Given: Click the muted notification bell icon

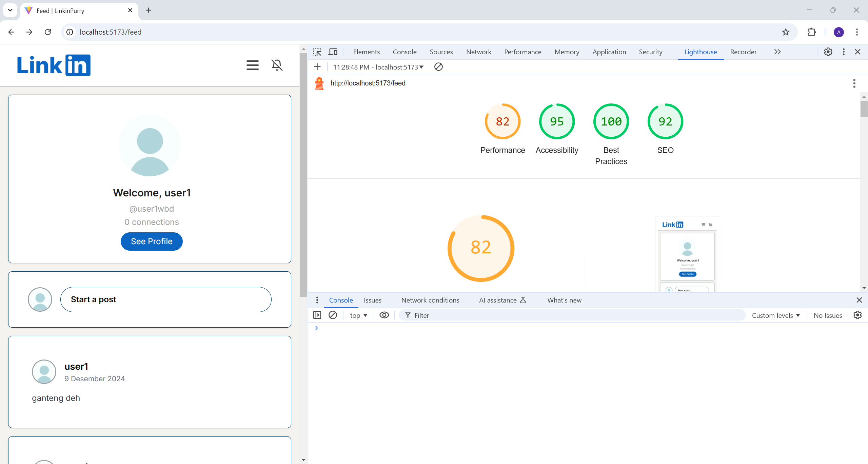Looking at the screenshot, I should point(277,65).
